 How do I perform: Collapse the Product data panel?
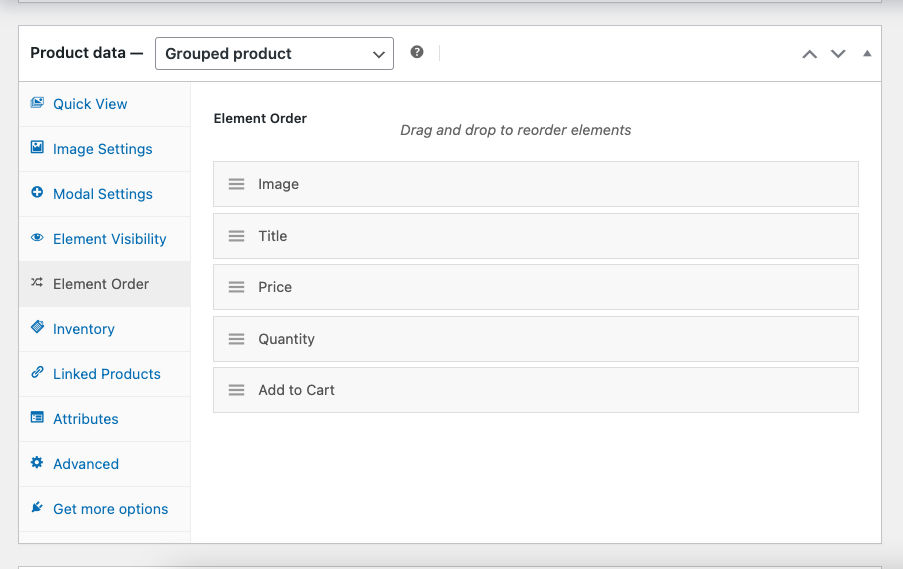[867, 54]
